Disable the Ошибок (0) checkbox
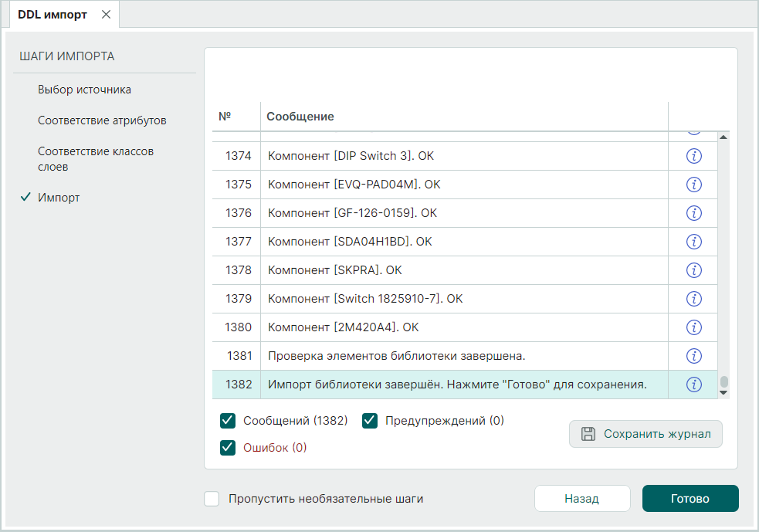This screenshot has width=759, height=532. pos(228,448)
